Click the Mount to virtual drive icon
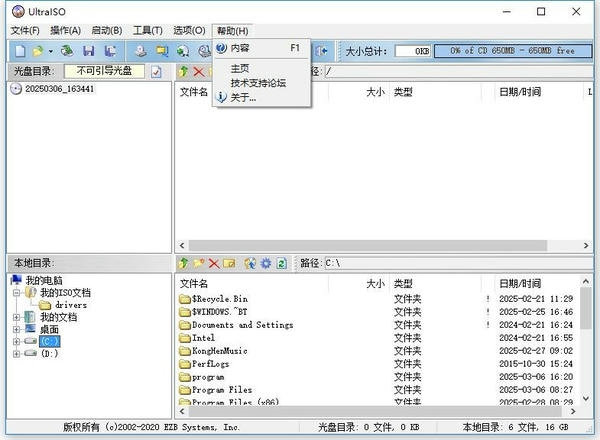The image size is (600, 440). (205, 51)
